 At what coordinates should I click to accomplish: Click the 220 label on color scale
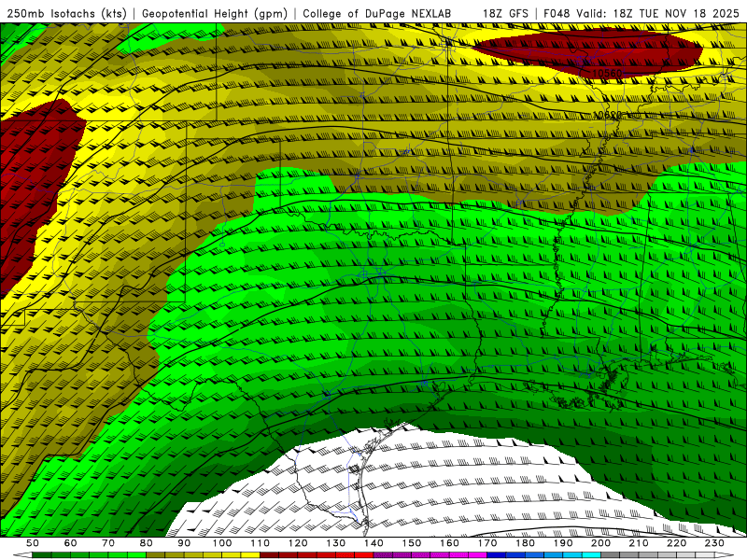click(677, 543)
